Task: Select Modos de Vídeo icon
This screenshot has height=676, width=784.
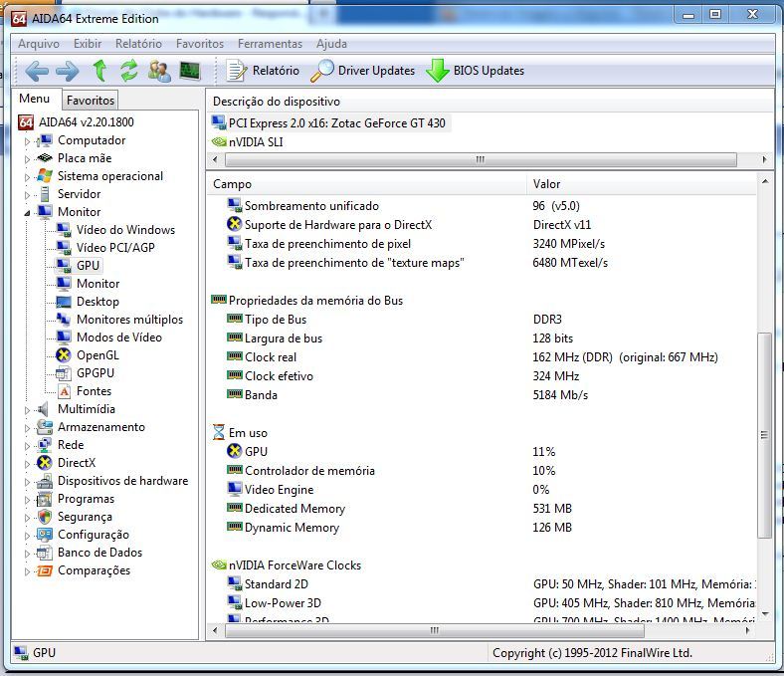Action: point(64,338)
